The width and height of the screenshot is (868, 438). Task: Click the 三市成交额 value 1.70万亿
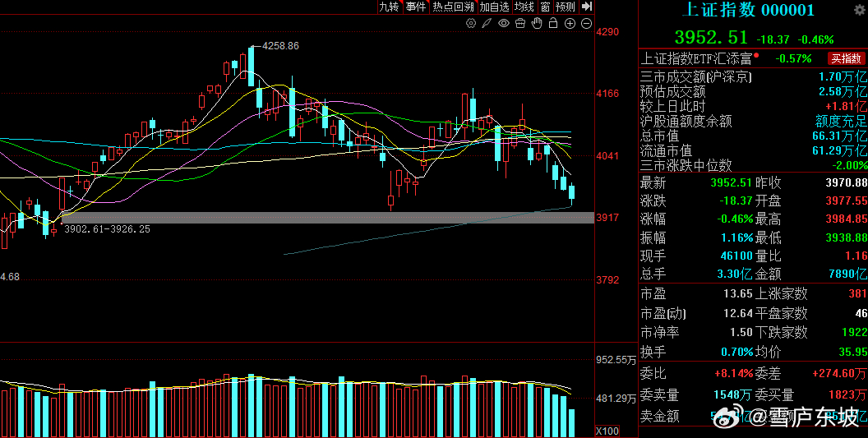click(x=843, y=76)
